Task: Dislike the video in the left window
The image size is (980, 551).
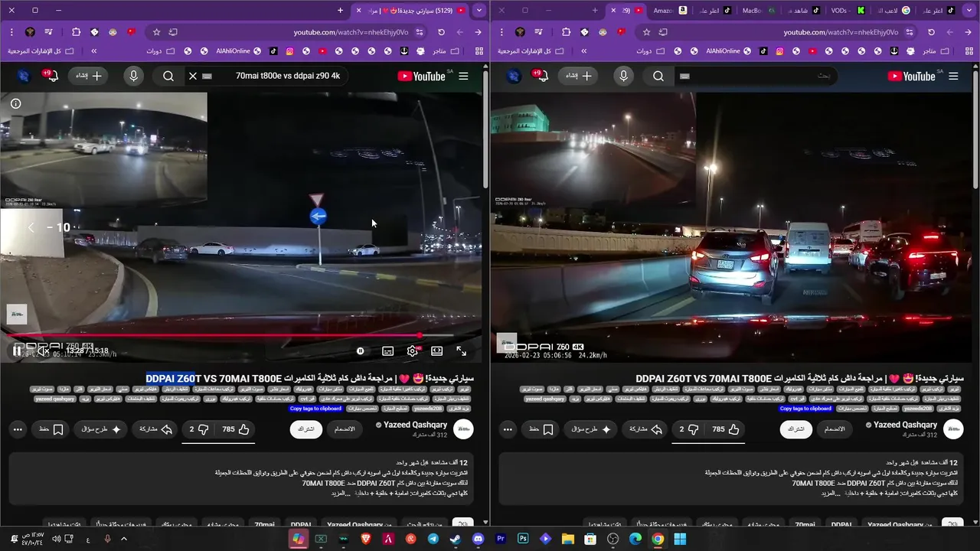Action: 198,429
